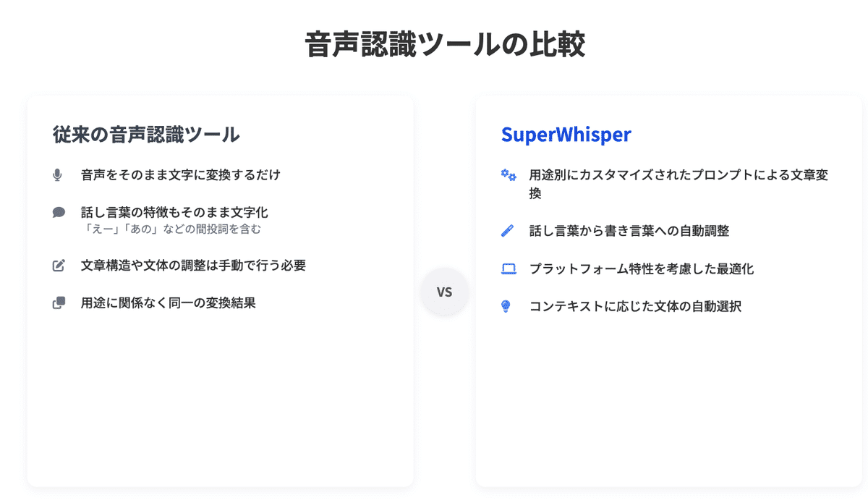The image size is (868, 503).
Task: Click the blue lightbulb icon
Action: [506, 306]
